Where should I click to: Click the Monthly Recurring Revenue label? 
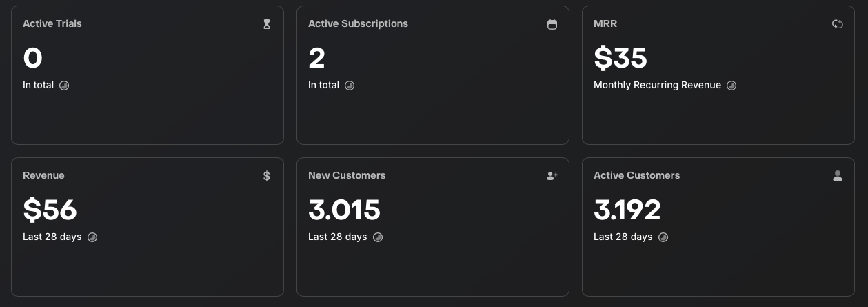click(657, 86)
